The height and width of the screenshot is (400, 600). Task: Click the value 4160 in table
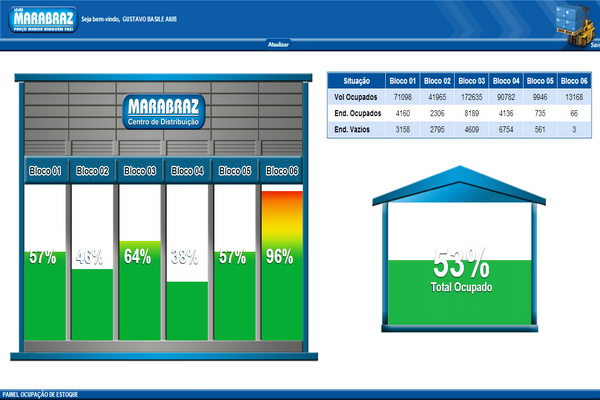pos(403,113)
